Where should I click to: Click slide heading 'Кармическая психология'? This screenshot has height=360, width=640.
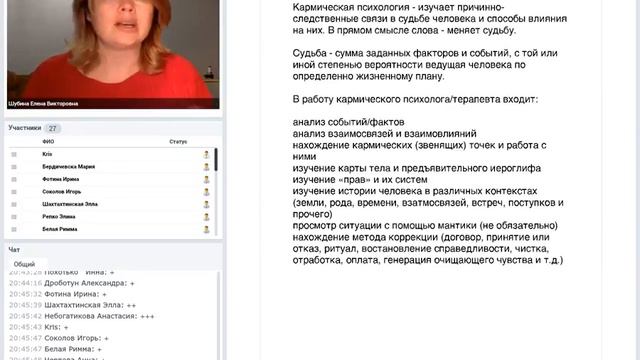point(351,7)
